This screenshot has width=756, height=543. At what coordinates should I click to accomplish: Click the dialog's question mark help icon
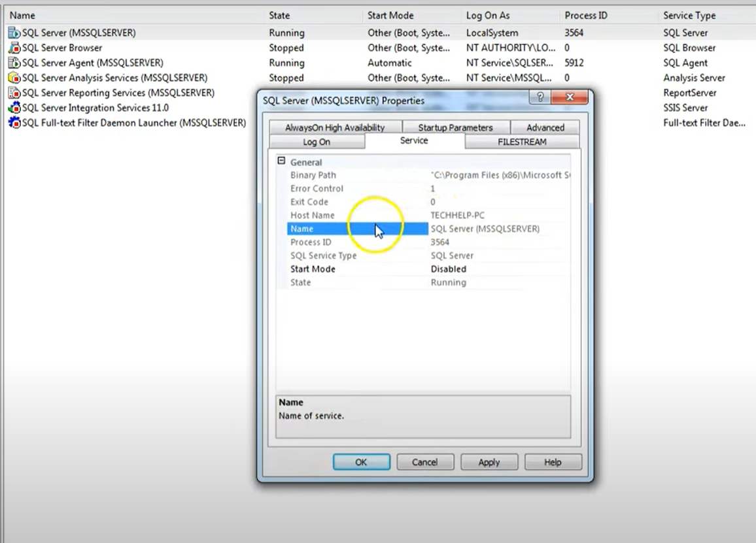pyautogui.click(x=540, y=97)
